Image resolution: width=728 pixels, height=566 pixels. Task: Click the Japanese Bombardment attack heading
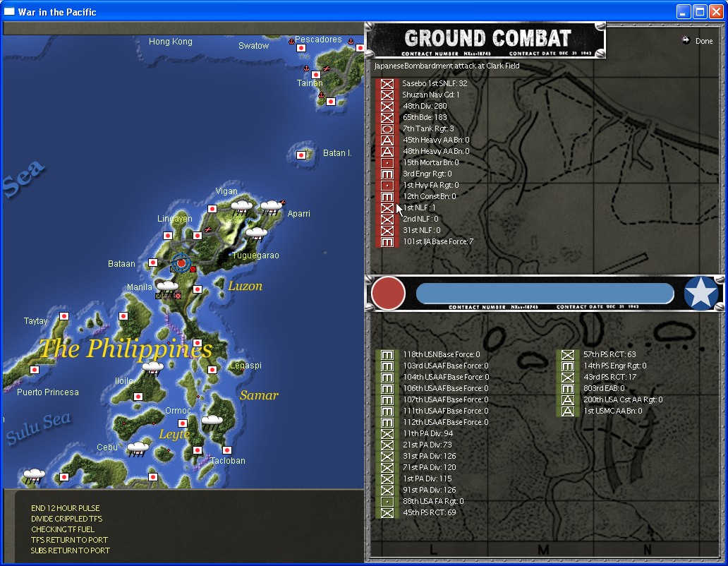click(x=447, y=66)
